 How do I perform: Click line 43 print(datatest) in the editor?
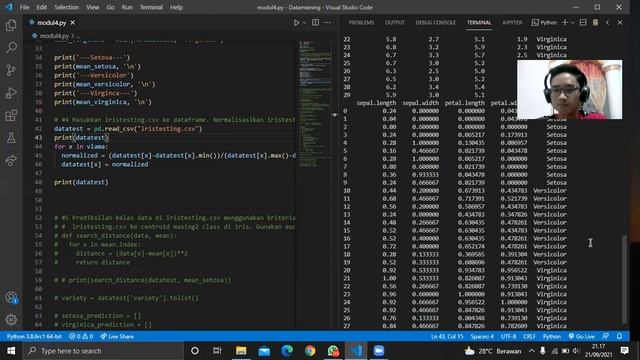pyautogui.click(x=81, y=138)
